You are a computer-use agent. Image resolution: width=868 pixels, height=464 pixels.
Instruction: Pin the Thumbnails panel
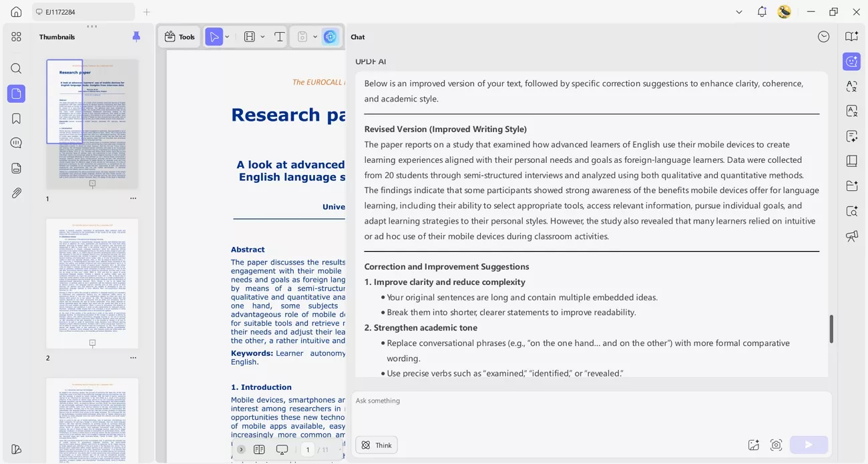[136, 37]
